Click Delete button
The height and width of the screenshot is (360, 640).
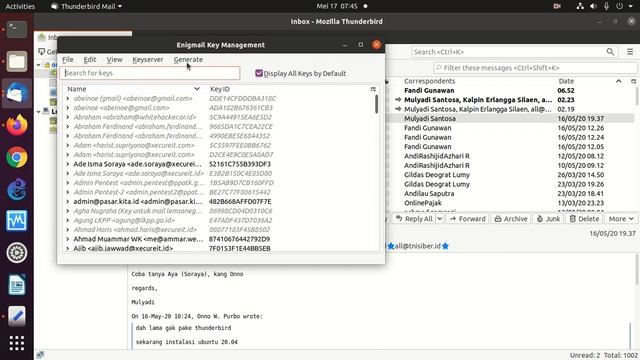click(584, 219)
